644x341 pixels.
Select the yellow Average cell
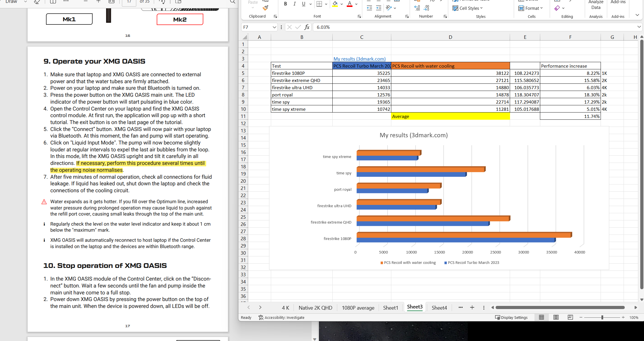[x=450, y=116]
